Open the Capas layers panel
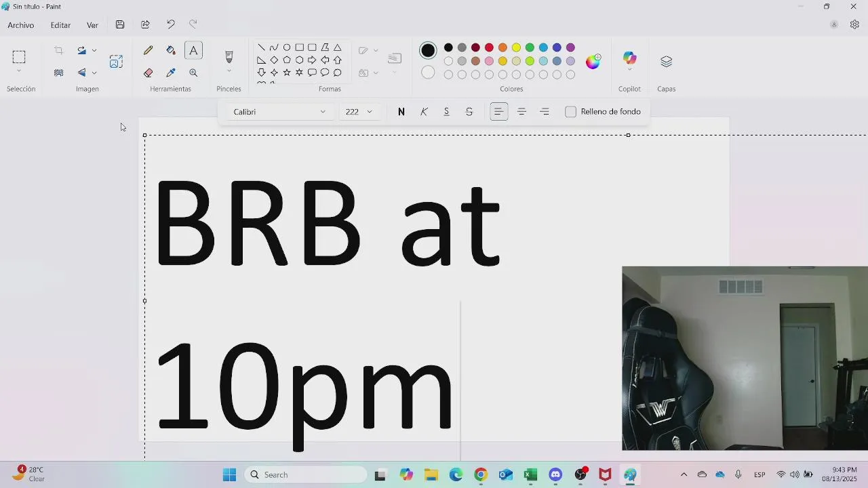The width and height of the screenshot is (868, 488). (666, 62)
